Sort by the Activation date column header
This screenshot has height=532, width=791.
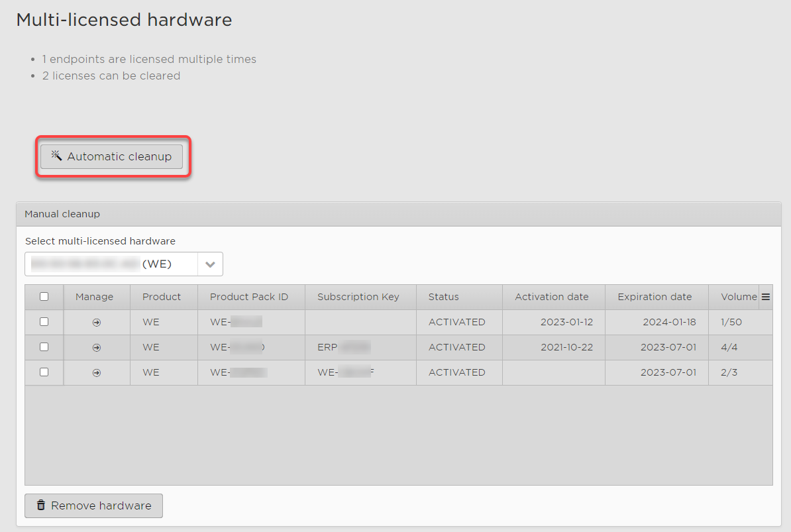click(x=551, y=297)
